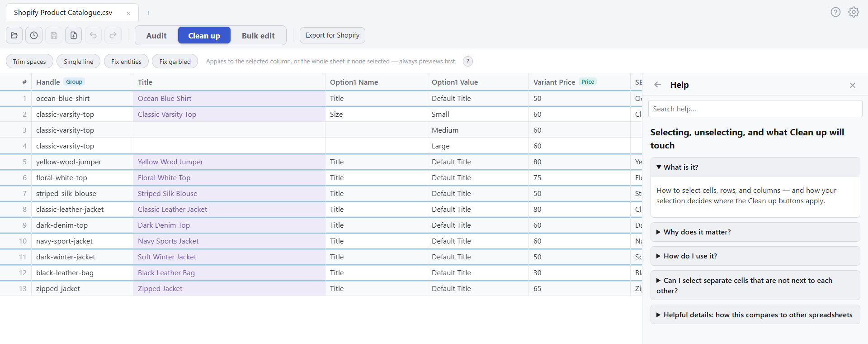Image resolution: width=868 pixels, height=344 pixels.
Task: Open the history clock icon
Action: [34, 35]
